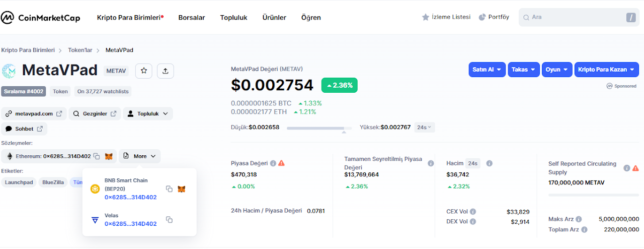Image resolution: width=644 pixels, height=249 pixels.
Task: Click the Velas 0×6285...314D402 address
Action: 130,223
